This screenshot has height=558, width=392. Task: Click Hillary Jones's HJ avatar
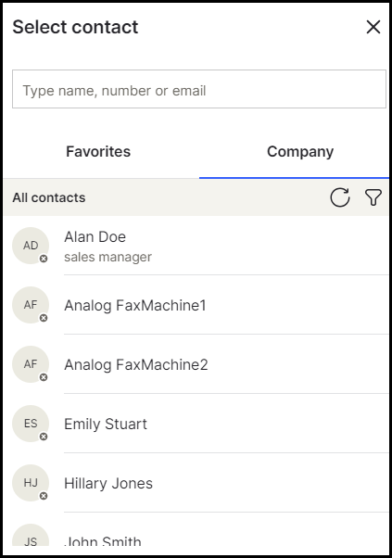[x=31, y=483]
